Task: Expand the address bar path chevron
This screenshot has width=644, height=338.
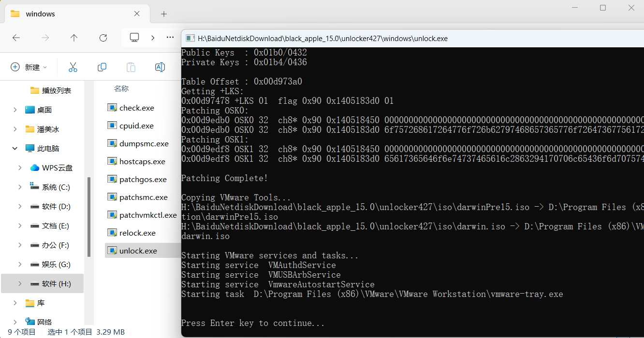Action: [153, 37]
